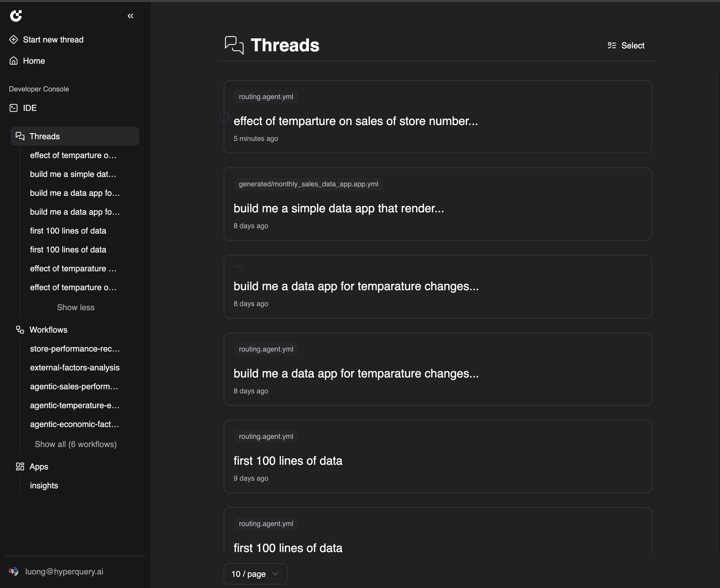Collapse thread list with Show less
Viewport: 720px width, 588px height.
[76, 308]
